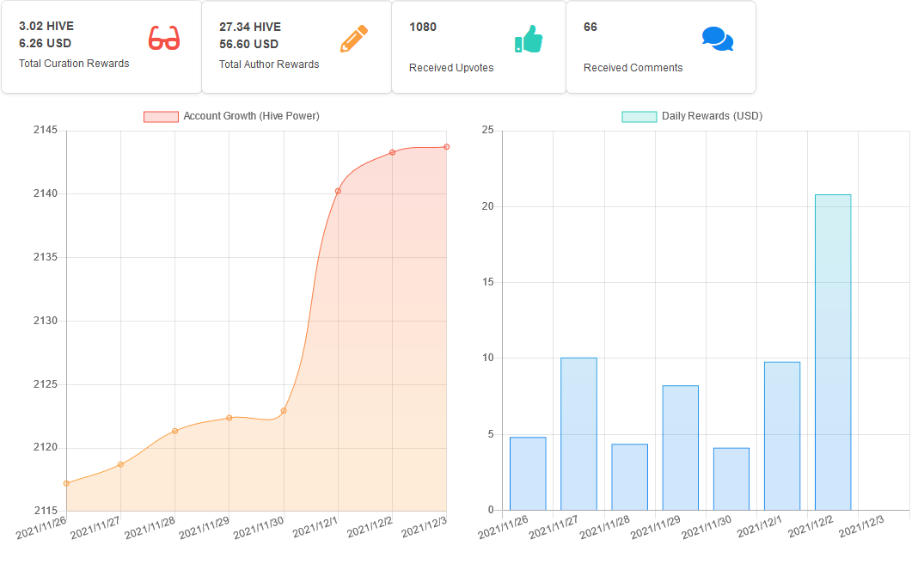Open the Received Comments card
The height and width of the screenshot is (564, 924).
[x=661, y=46]
